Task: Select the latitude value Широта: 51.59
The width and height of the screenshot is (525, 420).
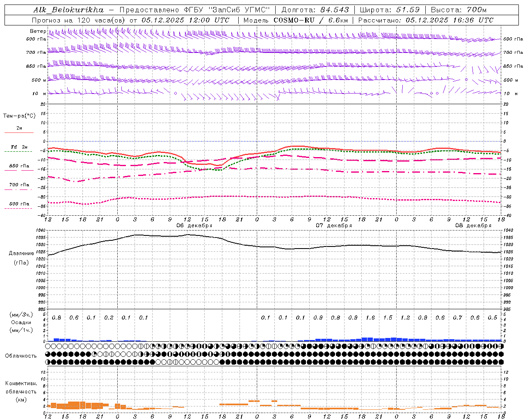Action: pos(390,10)
